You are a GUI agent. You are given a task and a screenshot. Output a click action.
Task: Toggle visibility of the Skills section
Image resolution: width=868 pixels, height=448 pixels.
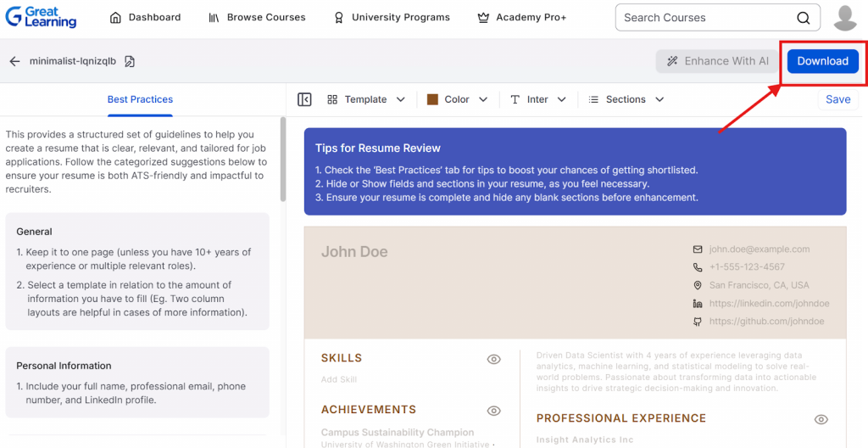[x=493, y=359]
